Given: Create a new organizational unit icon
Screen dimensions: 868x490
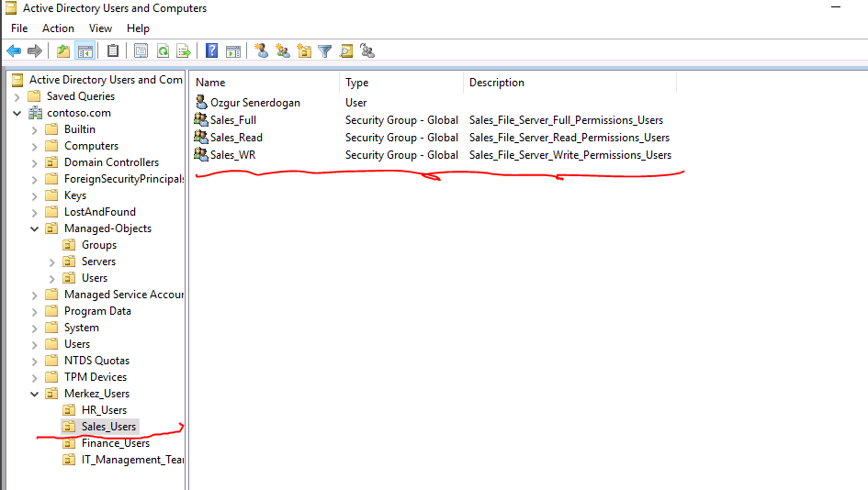Looking at the screenshot, I should tap(304, 51).
